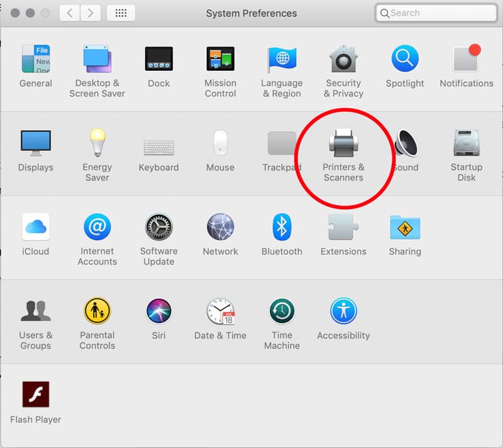Screen dimensions: 503x448
Task: Open Users & Groups pane
Action: point(36,312)
